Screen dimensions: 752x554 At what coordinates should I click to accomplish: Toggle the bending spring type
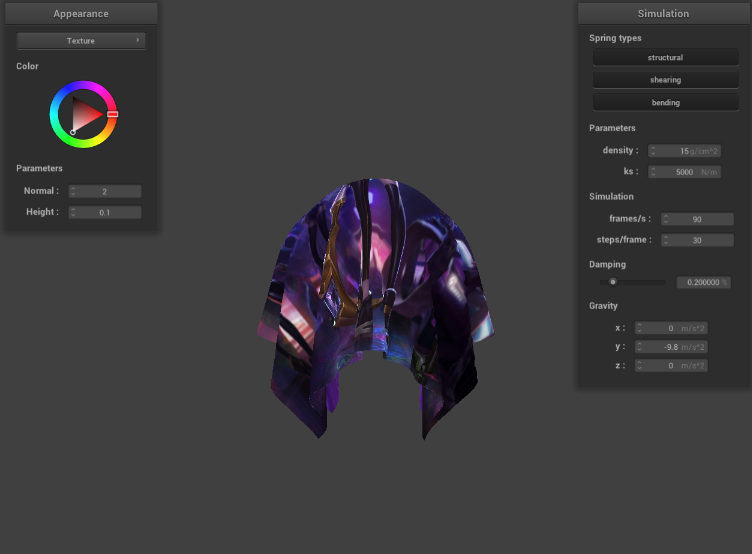(665, 102)
